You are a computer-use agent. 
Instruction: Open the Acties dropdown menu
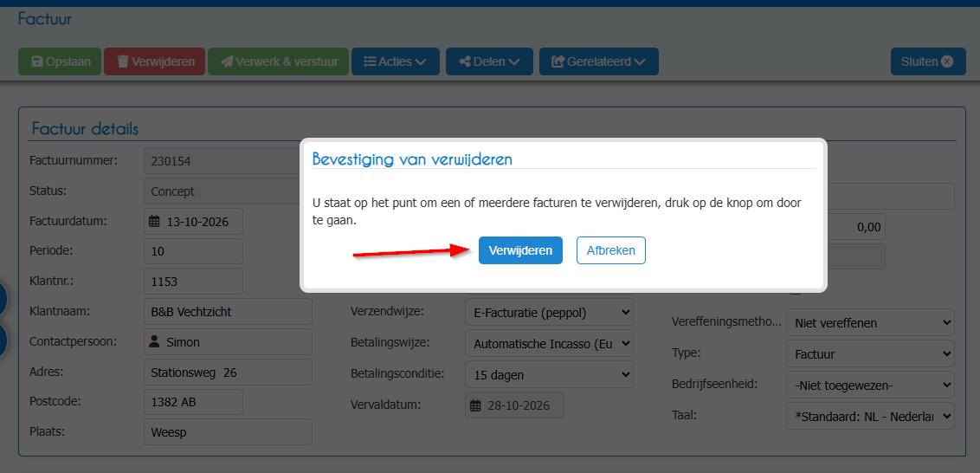click(x=396, y=62)
